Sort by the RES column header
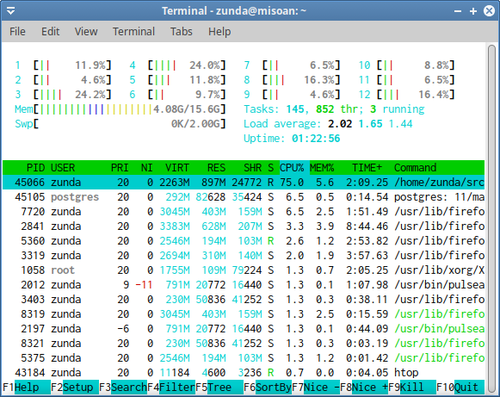 click(216, 168)
